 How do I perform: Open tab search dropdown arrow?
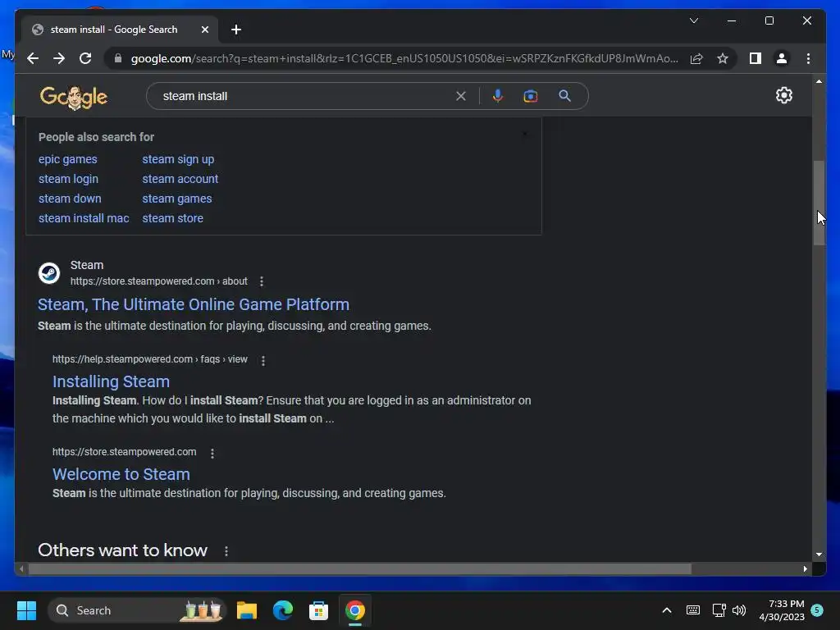pyautogui.click(x=694, y=21)
